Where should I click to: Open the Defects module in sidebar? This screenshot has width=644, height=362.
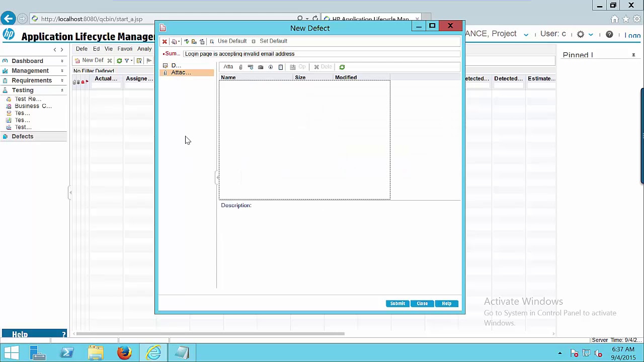pyautogui.click(x=33, y=136)
